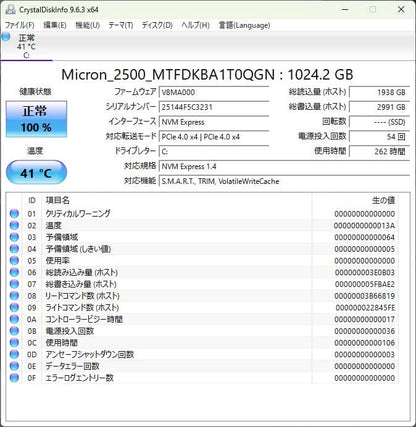This screenshot has height=427, width=416.
Task: Click the rotation rate value ---- (SSD)
Action: pyautogui.click(x=379, y=122)
